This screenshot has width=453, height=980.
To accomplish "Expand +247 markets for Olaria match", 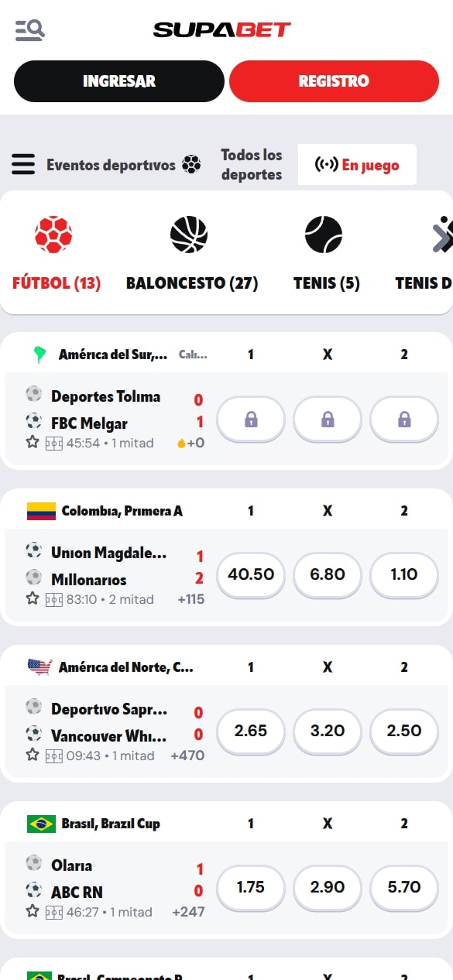I will point(189,912).
